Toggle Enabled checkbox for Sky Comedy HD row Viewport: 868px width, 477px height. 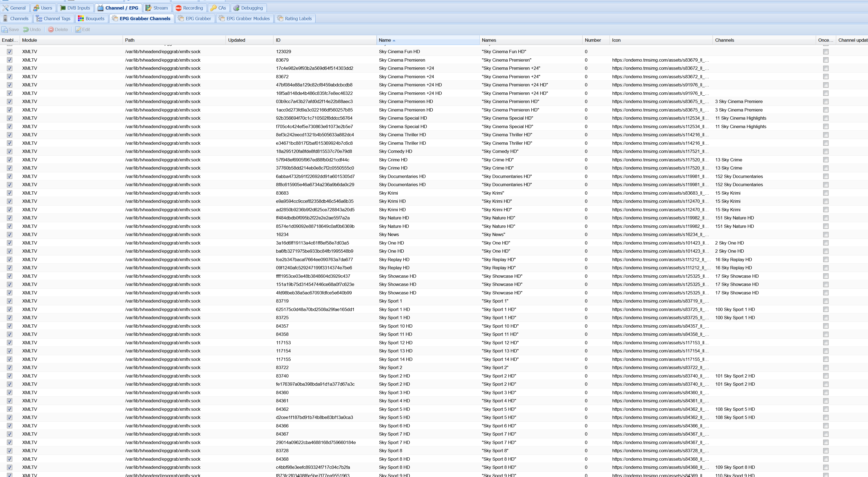coord(10,152)
